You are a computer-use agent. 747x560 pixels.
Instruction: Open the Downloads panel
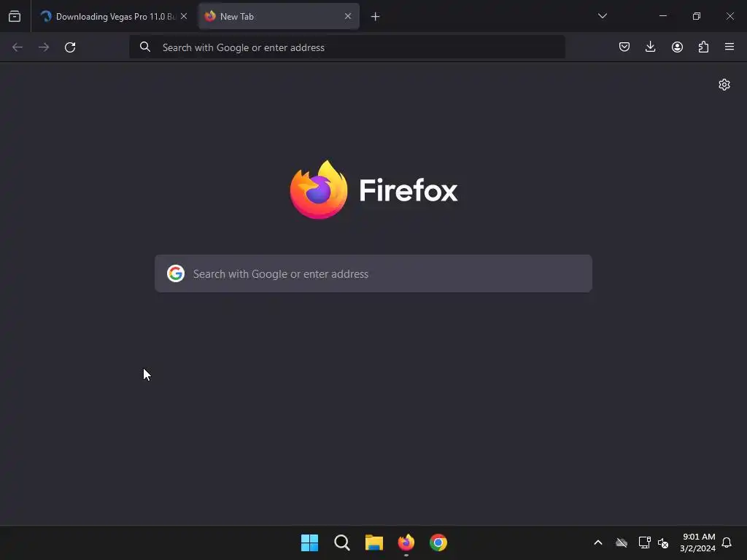point(650,47)
